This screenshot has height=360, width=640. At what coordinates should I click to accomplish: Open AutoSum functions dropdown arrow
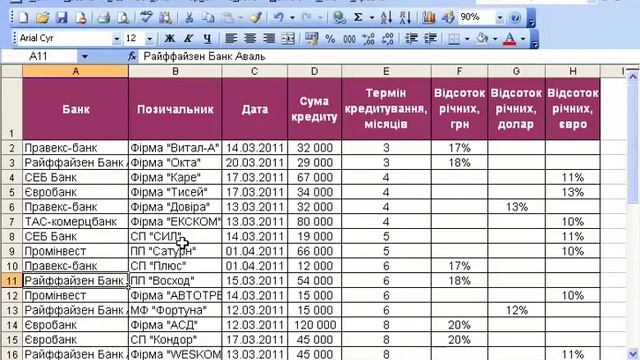(371, 18)
